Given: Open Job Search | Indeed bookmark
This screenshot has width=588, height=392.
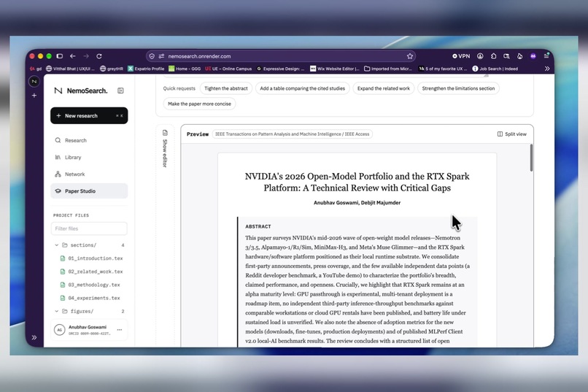Looking at the screenshot, I should (x=495, y=69).
